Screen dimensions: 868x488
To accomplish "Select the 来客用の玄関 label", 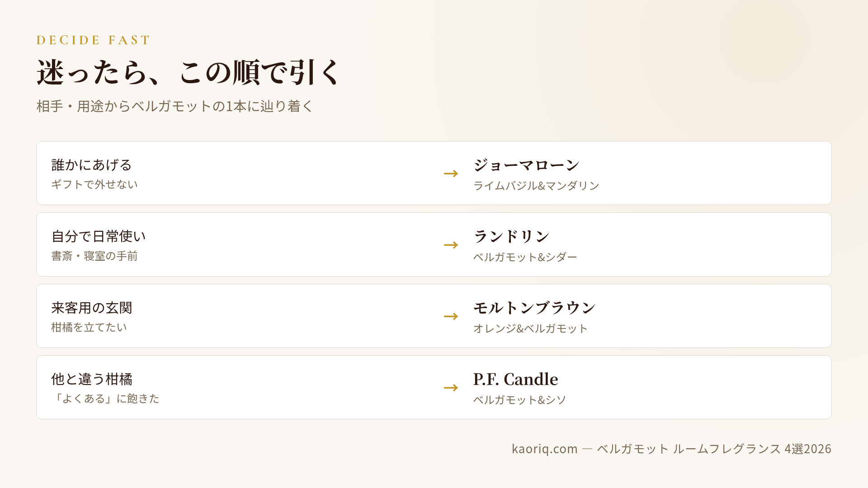I will click(91, 308).
